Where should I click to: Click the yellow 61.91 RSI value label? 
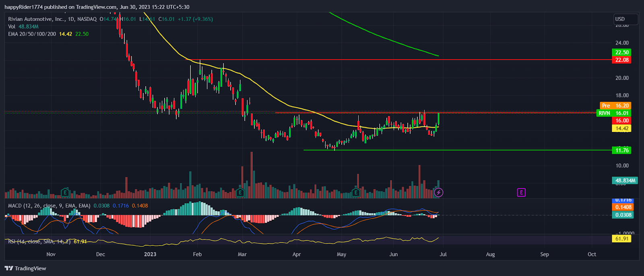click(x=622, y=239)
